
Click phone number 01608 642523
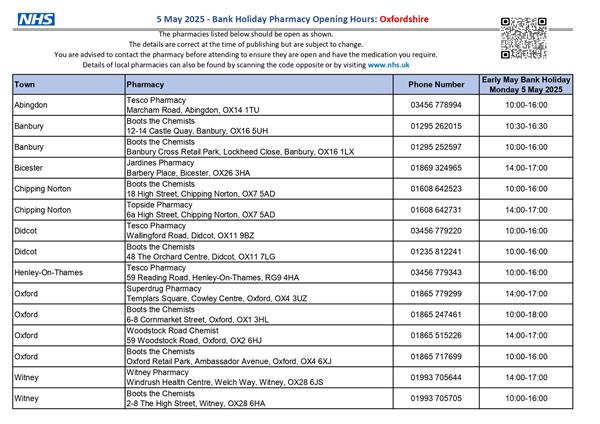[x=436, y=189]
